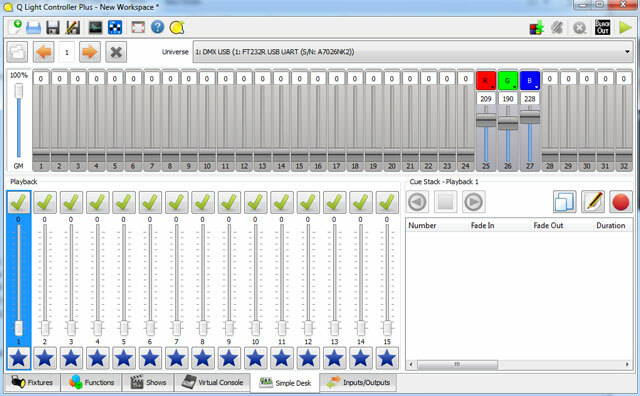Record a cue with the red circle button

coord(621,202)
